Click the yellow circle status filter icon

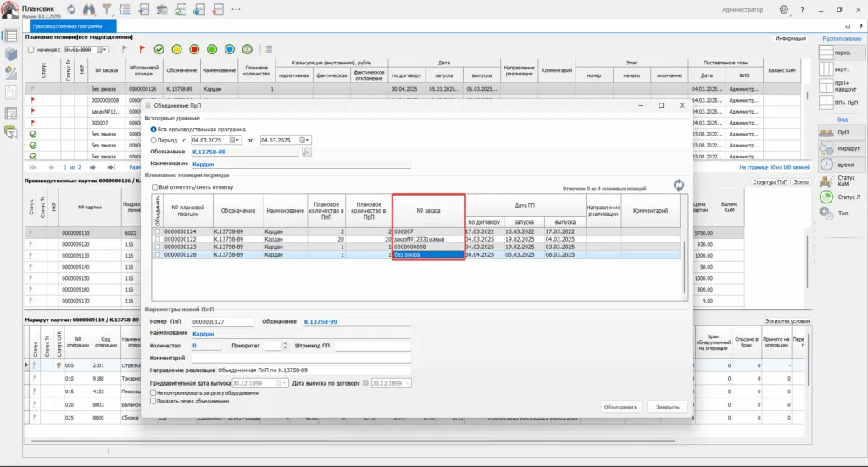pyautogui.click(x=176, y=49)
